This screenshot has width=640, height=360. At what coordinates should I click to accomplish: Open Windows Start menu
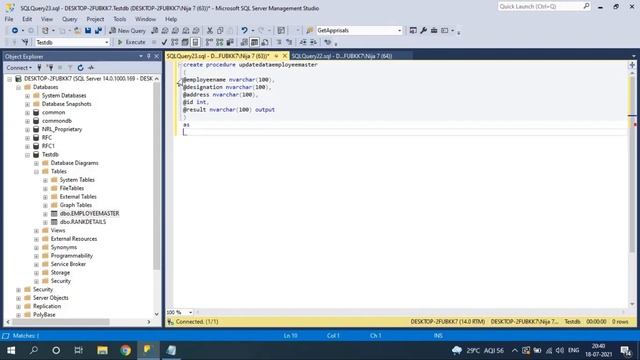11,350
